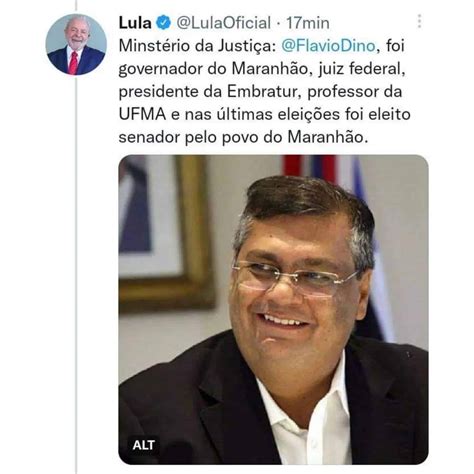Click the vertical thread line below avatar
474x474 pixels.
coord(76,273)
